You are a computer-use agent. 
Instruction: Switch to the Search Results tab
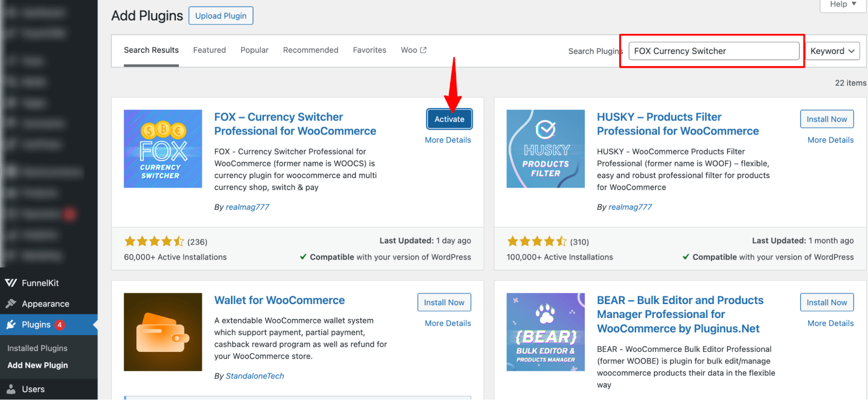click(x=151, y=50)
